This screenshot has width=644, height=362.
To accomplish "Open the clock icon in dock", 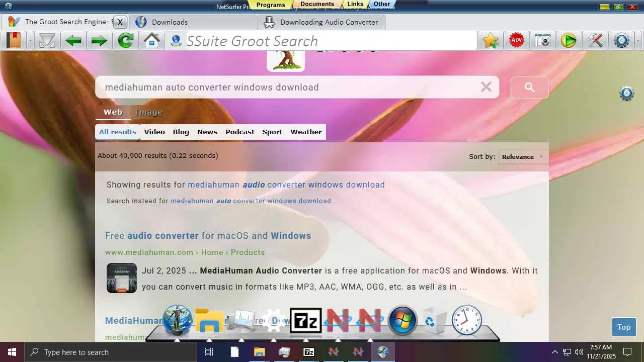I will 466,320.
